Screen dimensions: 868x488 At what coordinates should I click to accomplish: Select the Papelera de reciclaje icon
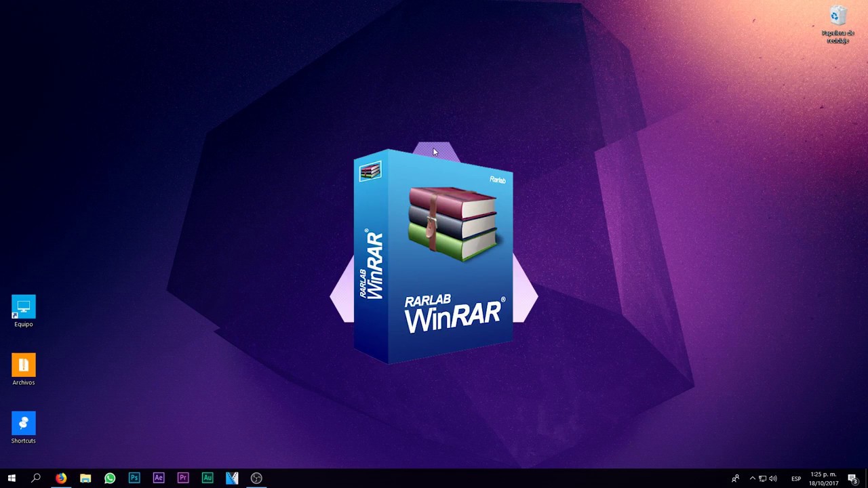click(x=837, y=25)
